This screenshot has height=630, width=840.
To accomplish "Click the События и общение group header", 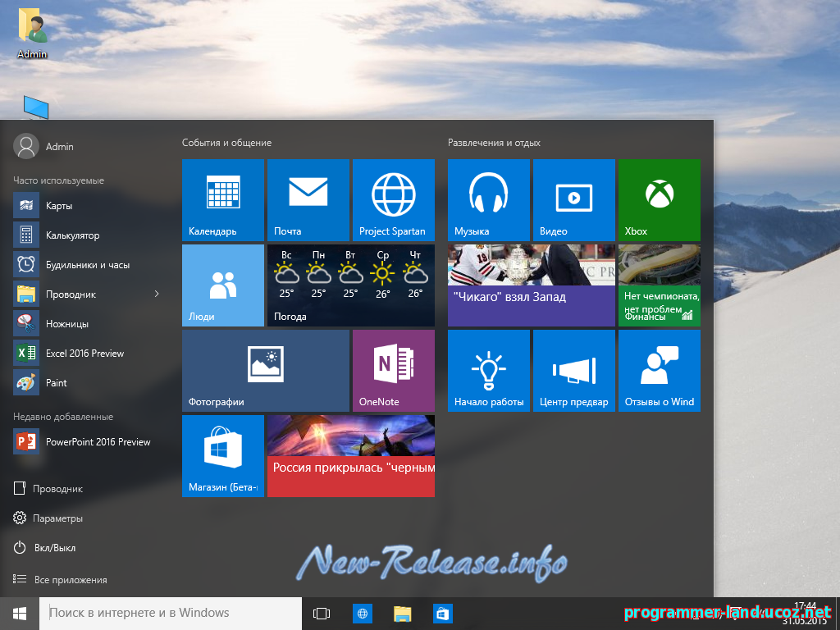I will pyautogui.click(x=226, y=143).
